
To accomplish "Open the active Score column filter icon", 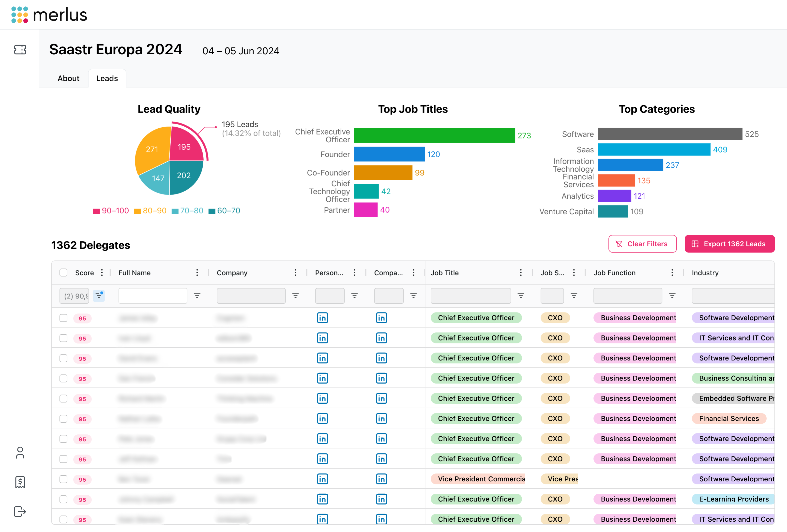I will [x=99, y=296].
